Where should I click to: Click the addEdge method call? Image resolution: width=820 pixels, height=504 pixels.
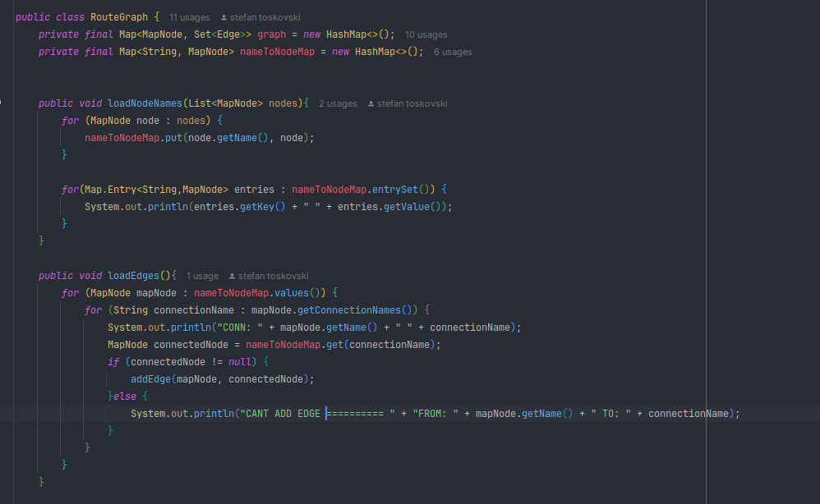150,379
